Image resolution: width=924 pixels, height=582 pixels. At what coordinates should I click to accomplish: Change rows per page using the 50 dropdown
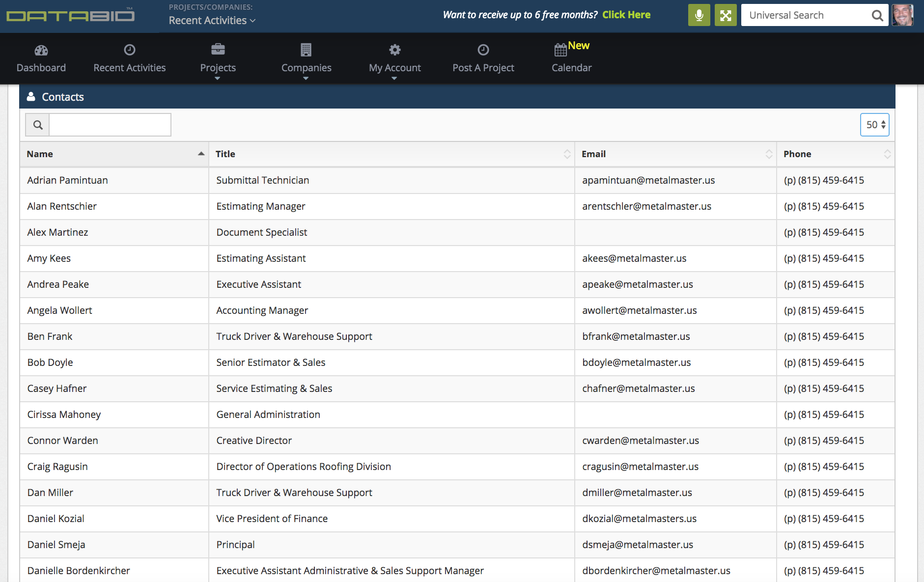(x=874, y=125)
